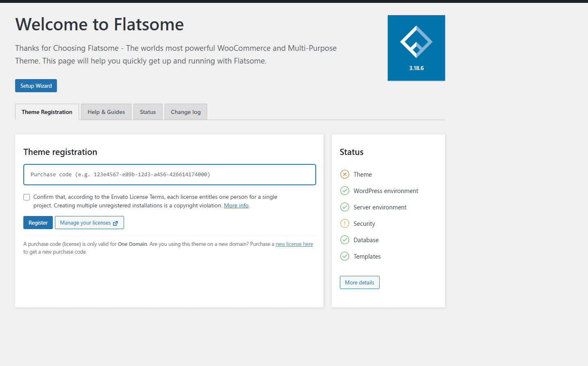Switch to the Theme Registration tab
588x366 pixels.
(47, 112)
